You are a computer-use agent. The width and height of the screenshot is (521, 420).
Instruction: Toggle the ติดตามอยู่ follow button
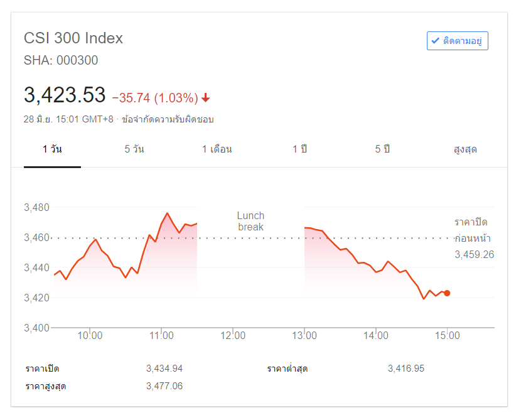click(x=457, y=41)
